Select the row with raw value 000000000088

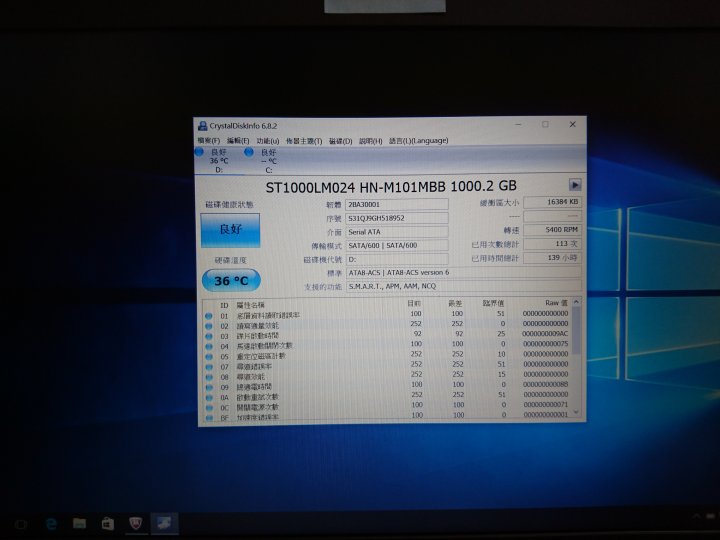click(x=387, y=385)
